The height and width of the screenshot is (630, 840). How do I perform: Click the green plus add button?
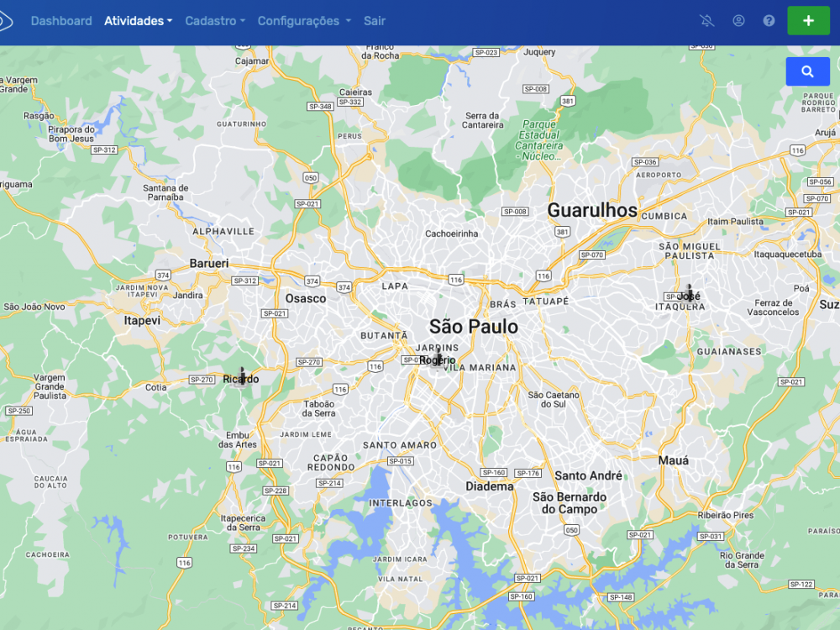(808, 21)
